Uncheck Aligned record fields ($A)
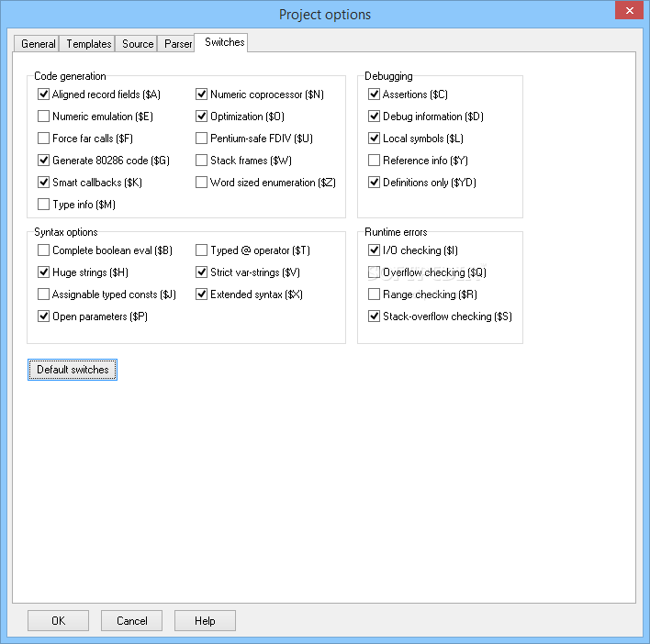This screenshot has width=650, height=644. 43,94
